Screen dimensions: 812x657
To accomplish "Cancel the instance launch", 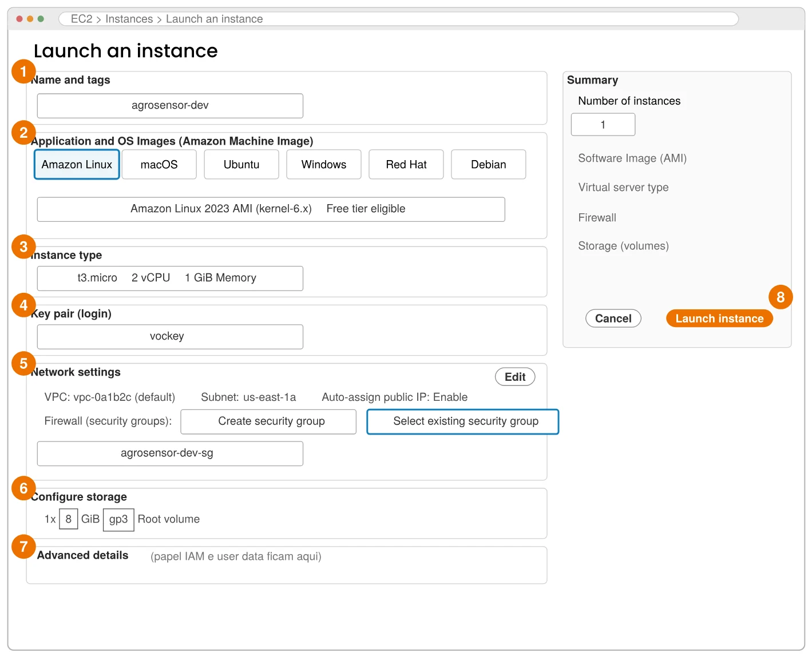I will click(613, 318).
